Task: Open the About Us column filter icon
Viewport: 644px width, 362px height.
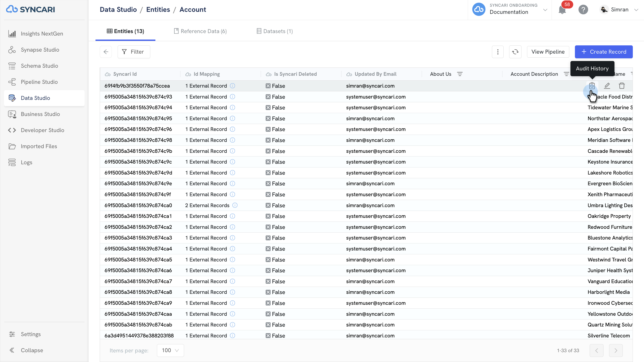Action: click(460, 74)
